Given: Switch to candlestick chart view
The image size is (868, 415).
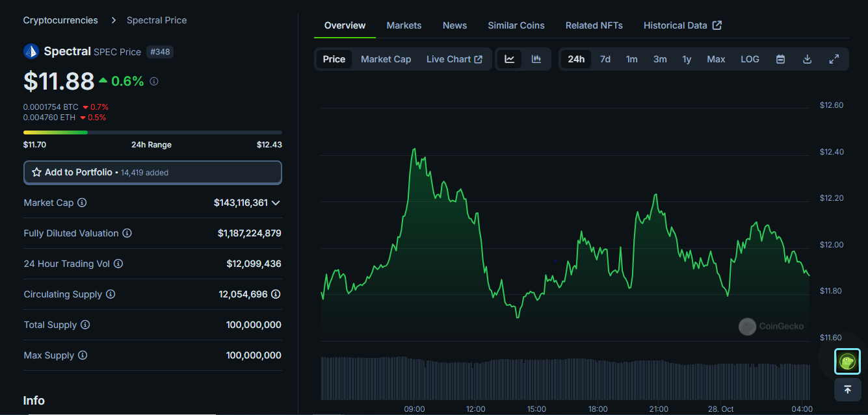Looking at the screenshot, I should pos(536,58).
